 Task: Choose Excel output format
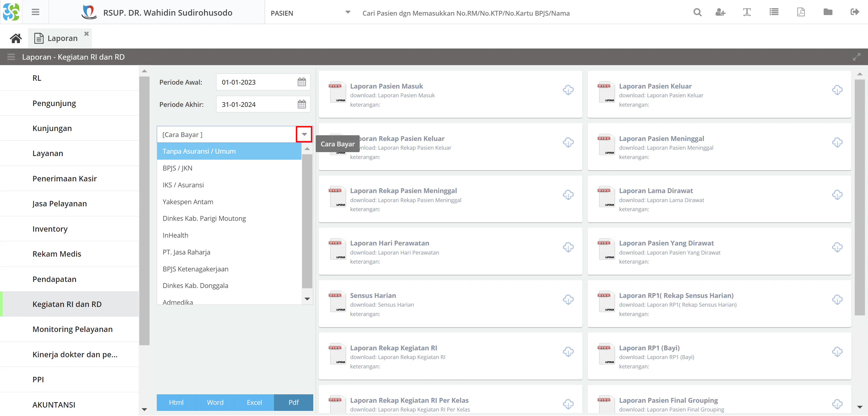(x=254, y=402)
